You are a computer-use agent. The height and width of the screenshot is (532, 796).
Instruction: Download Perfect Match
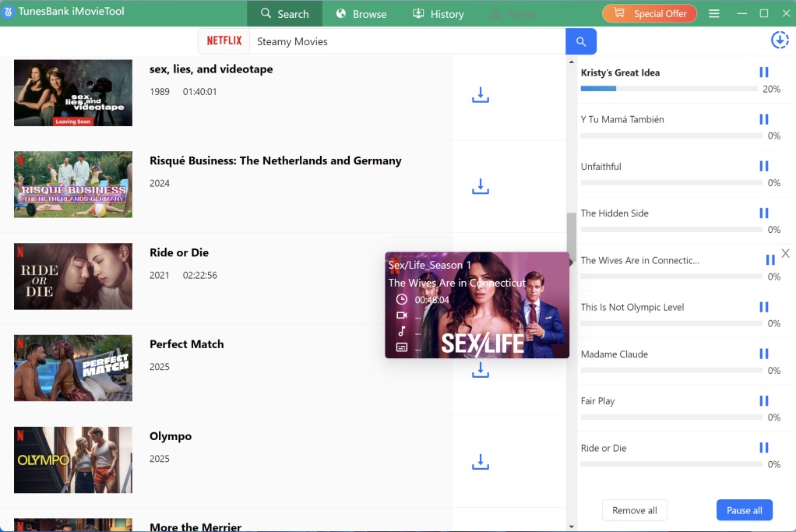point(480,370)
